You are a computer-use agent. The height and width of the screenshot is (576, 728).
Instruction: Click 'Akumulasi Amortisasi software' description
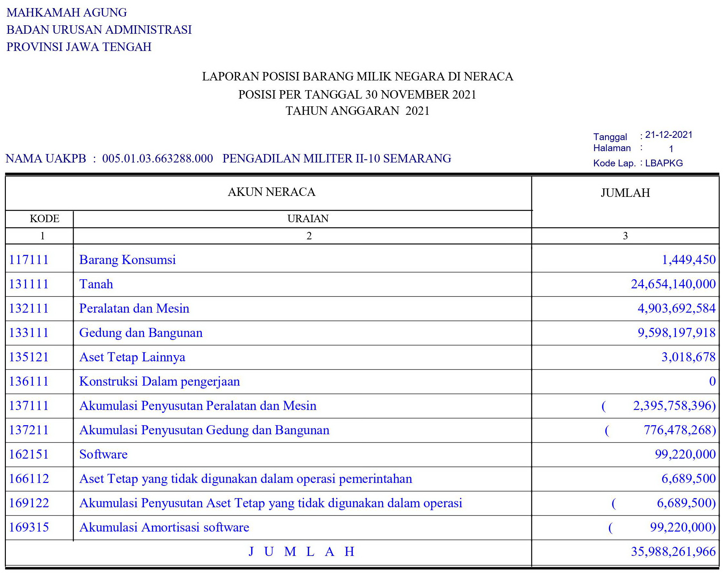pos(164,527)
